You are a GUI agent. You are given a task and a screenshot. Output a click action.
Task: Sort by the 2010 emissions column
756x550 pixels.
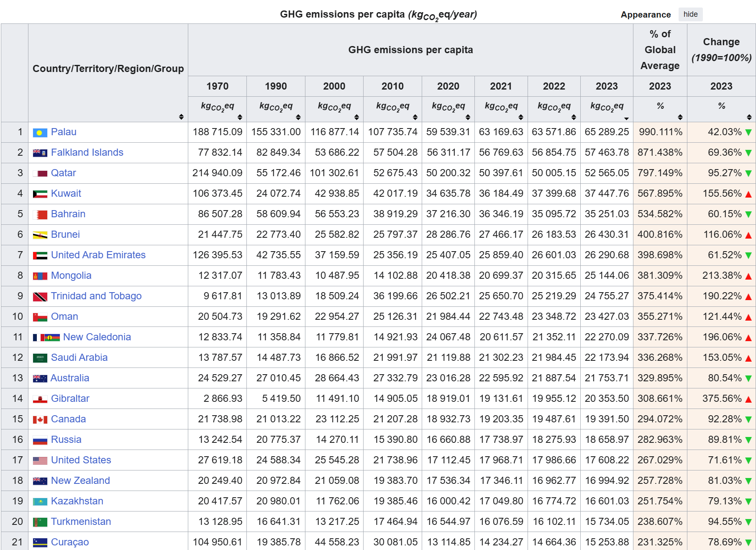click(415, 117)
